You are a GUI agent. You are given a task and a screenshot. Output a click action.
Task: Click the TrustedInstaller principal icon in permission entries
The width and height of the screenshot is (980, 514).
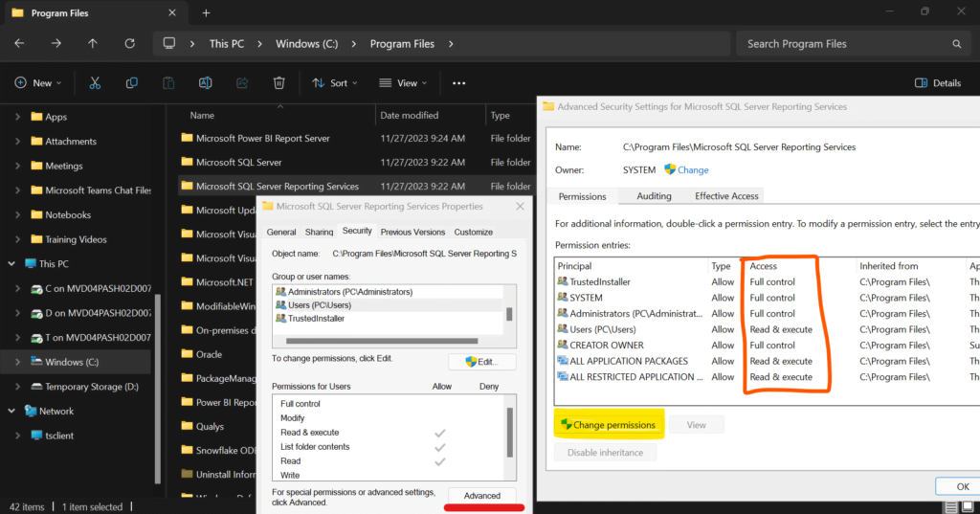pyautogui.click(x=563, y=282)
